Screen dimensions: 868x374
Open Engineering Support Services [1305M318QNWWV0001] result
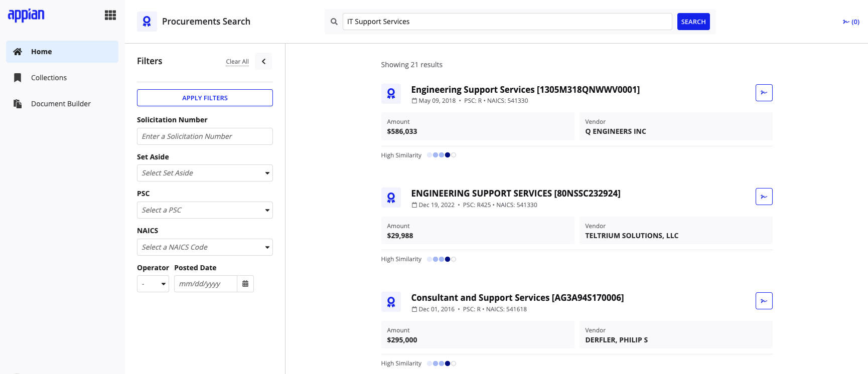[x=525, y=90]
